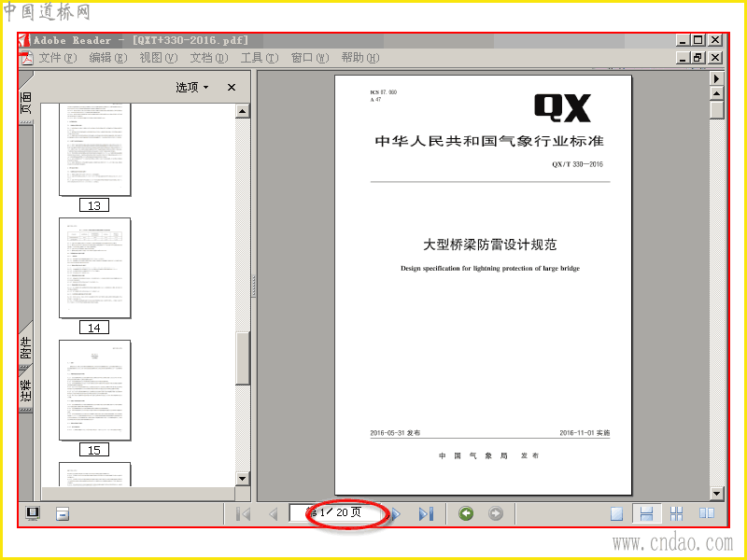Open the 窗口(W) menu
Image resolution: width=747 pixels, height=560 pixels.
(x=310, y=58)
